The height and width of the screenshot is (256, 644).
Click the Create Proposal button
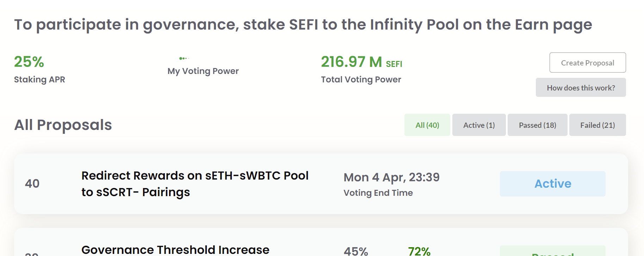pos(587,63)
